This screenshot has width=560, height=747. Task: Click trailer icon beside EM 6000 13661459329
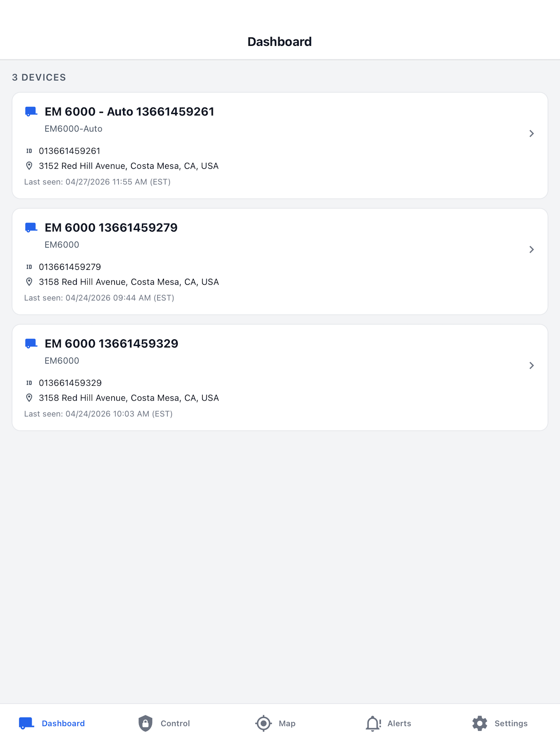click(31, 343)
